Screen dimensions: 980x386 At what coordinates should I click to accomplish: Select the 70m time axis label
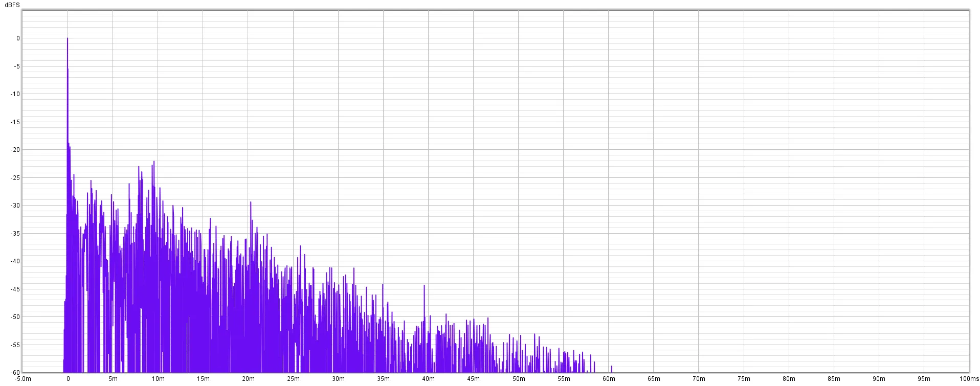tap(699, 379)
